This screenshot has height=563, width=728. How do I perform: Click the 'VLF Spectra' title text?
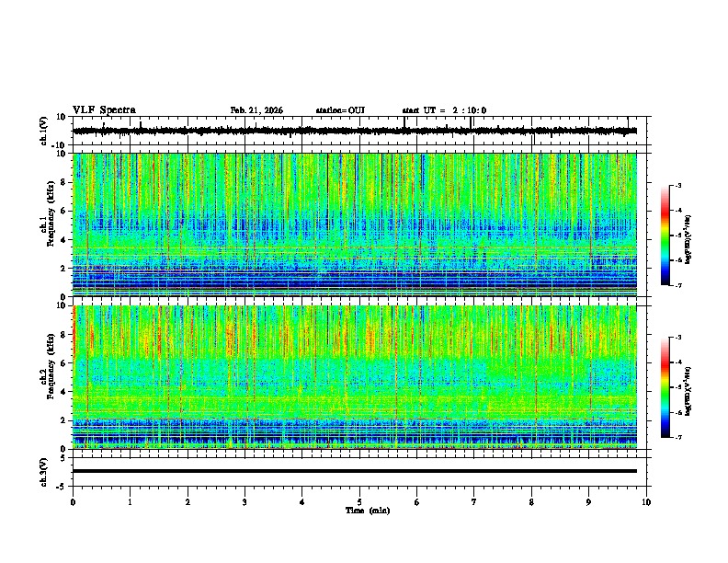[x=104, y=110]
